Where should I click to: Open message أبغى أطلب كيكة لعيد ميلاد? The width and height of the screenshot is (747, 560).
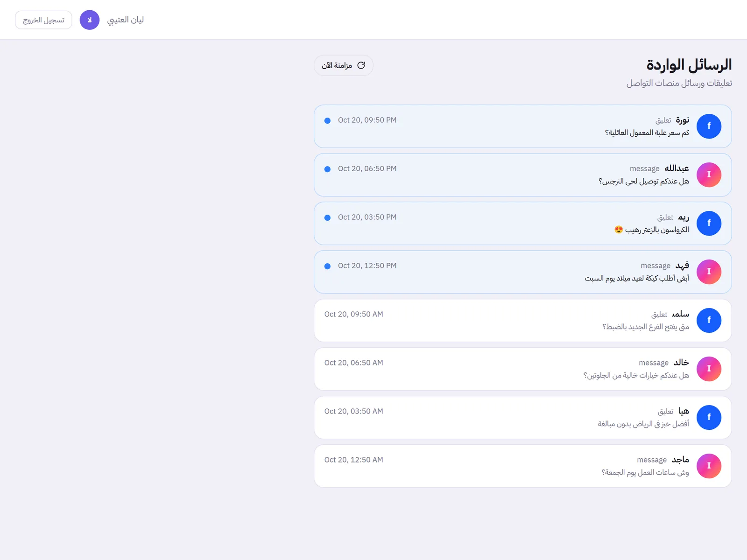click(x=522, y=272)
